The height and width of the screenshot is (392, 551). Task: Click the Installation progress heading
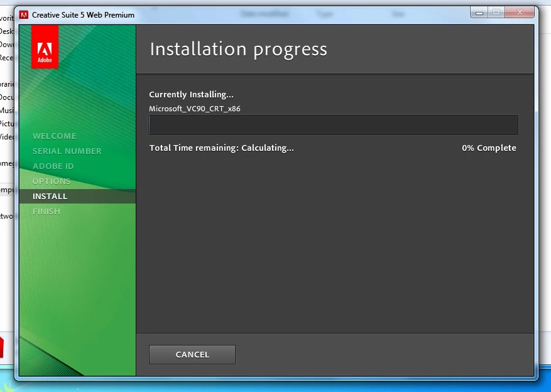(x=238, y=49)
